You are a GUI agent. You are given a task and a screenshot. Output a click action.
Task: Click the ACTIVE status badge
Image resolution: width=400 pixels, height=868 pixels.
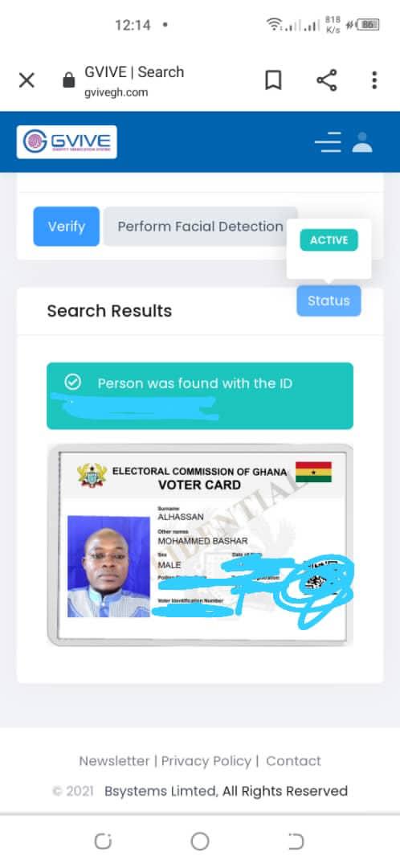[x=329, y=240]
